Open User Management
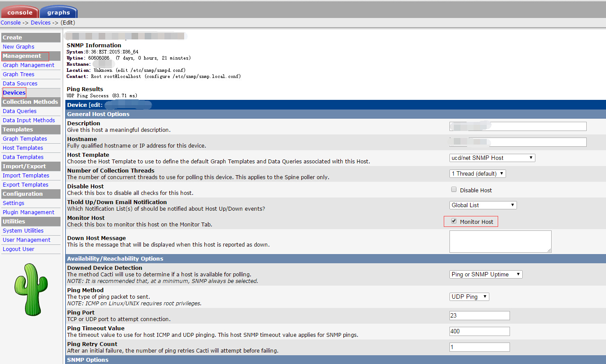Image resolution: width=606 pixels, height=364 pixels. pyautogui.click(x=27, y=240)
